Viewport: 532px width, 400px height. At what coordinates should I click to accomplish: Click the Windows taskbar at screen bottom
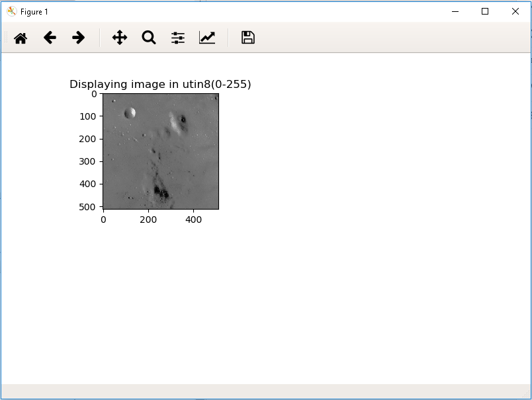point(265,395)
